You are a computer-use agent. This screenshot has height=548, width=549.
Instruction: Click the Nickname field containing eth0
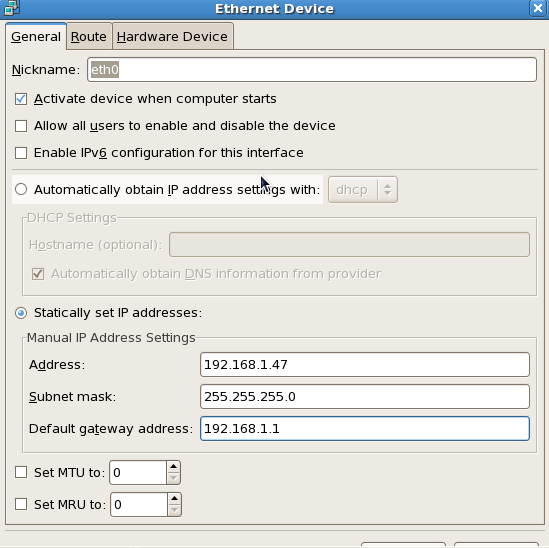(x=312, y=70)
